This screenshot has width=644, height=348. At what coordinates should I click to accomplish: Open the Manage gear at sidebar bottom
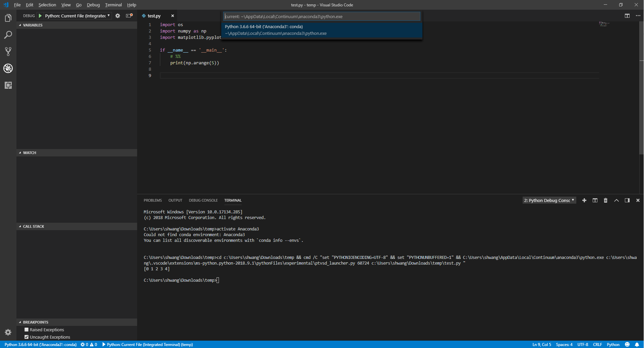[8, 332]
